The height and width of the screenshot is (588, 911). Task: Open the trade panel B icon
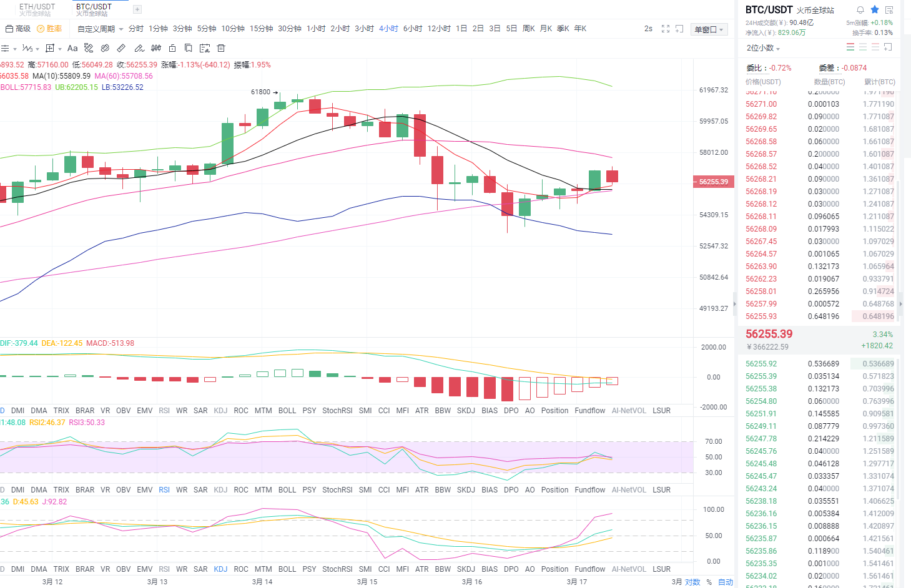coord(889,10)
